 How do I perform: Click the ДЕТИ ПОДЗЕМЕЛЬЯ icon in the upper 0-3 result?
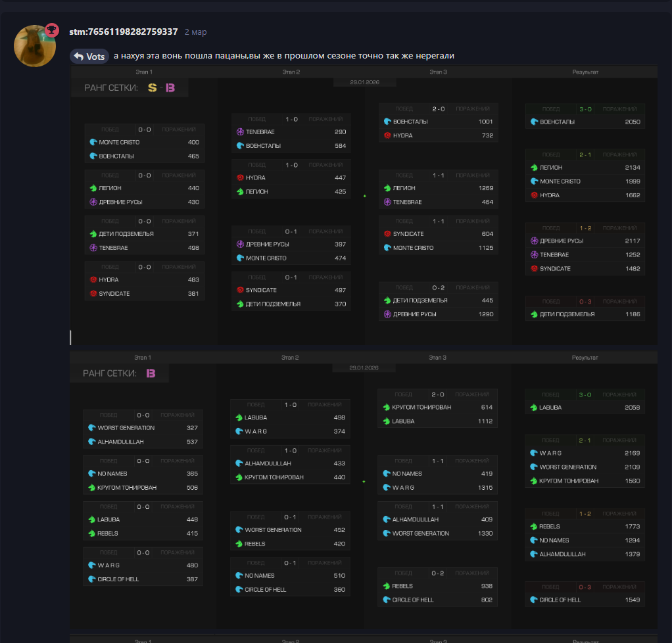(x=534, y=314)
